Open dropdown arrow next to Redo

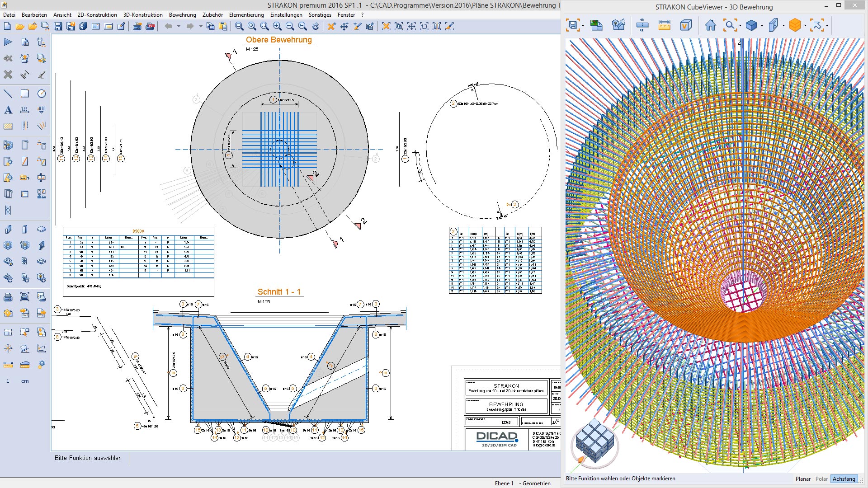click(x=200, y=27)
